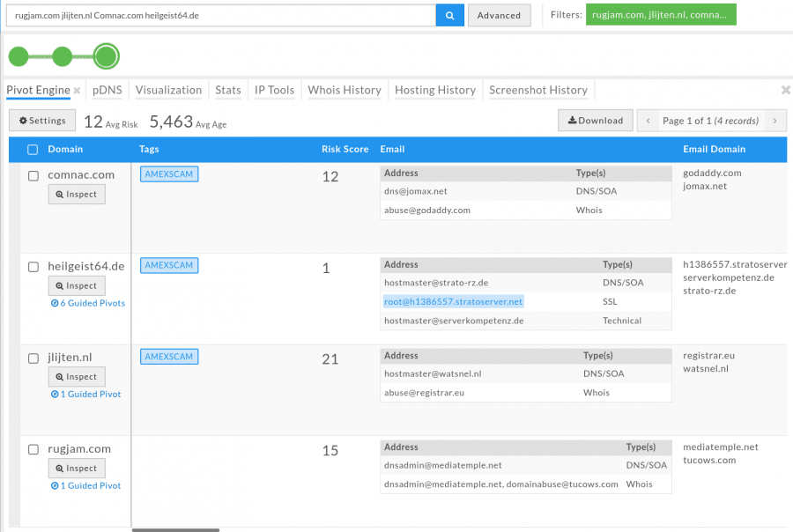Click the comnac.com domain name
This screenshot has height=532, width=793.
(x=81, y=175)
